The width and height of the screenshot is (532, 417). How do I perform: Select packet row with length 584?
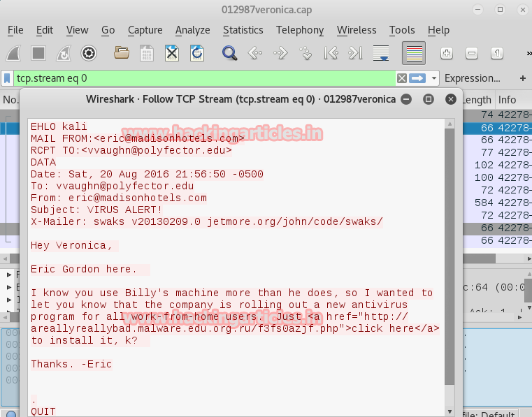(496, 203)
